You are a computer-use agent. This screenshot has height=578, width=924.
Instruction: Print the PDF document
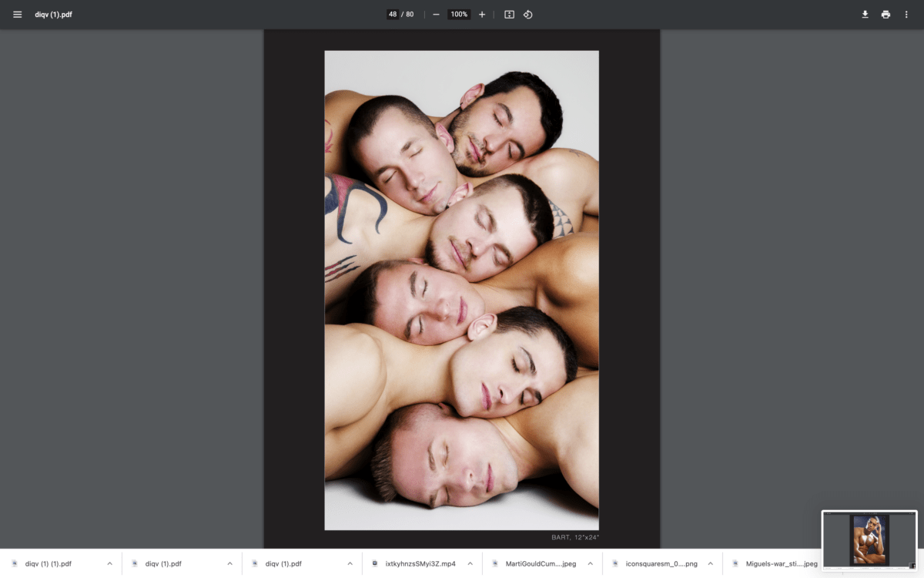(x=885, y=15)
